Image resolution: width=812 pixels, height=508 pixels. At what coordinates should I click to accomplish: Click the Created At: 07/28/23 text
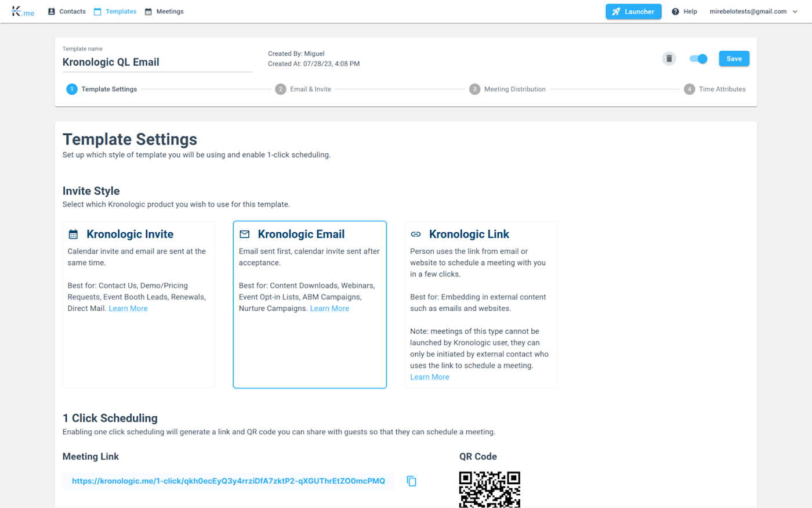pos(314,64)
